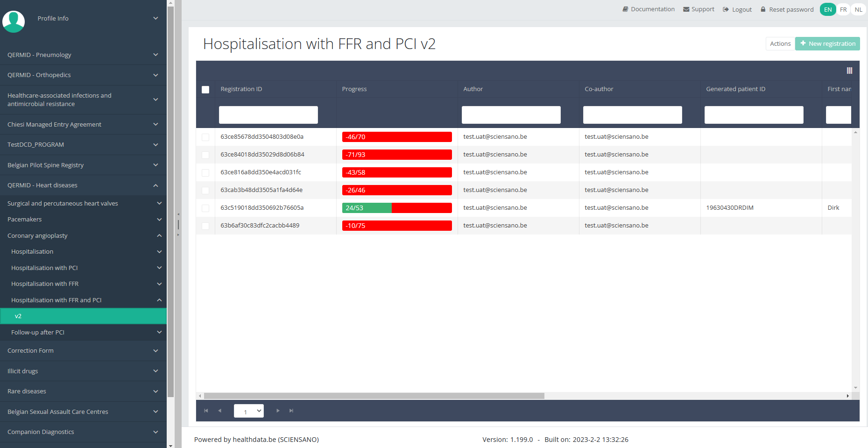The height and width of the screenshot is (448, 868).
Task: Open the Correction Form menu
Action: pos(83,351)
